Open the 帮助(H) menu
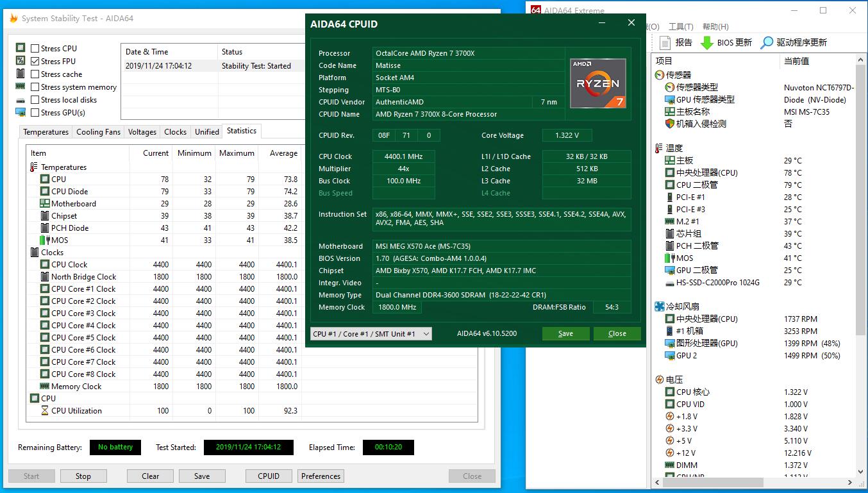 point(715,27)
